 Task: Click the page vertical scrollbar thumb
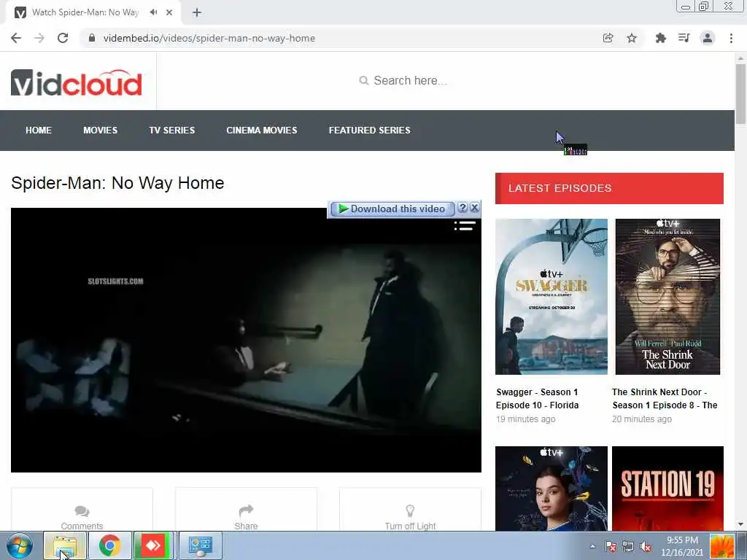point(740,94)
